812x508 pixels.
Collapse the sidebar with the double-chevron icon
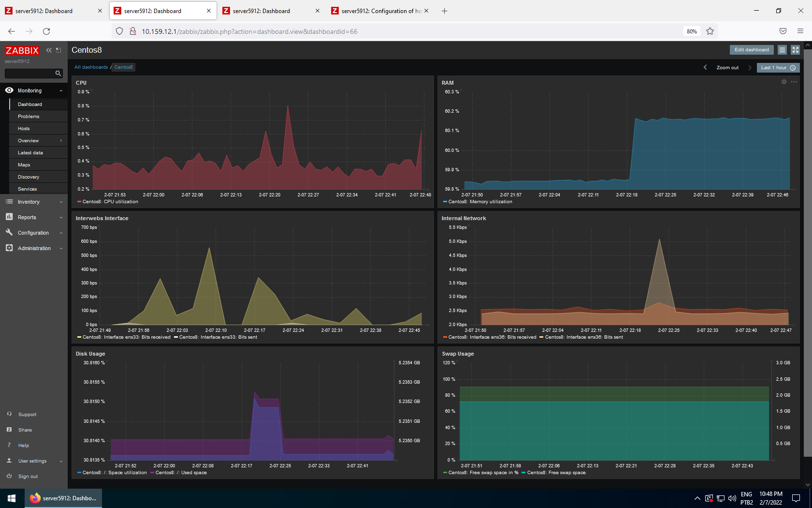point(48,50)
